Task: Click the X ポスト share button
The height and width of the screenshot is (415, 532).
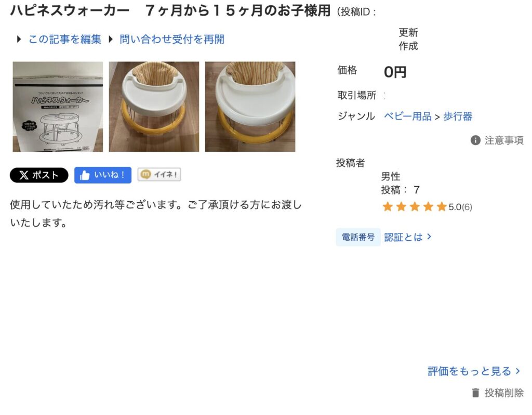Action: 39,175
